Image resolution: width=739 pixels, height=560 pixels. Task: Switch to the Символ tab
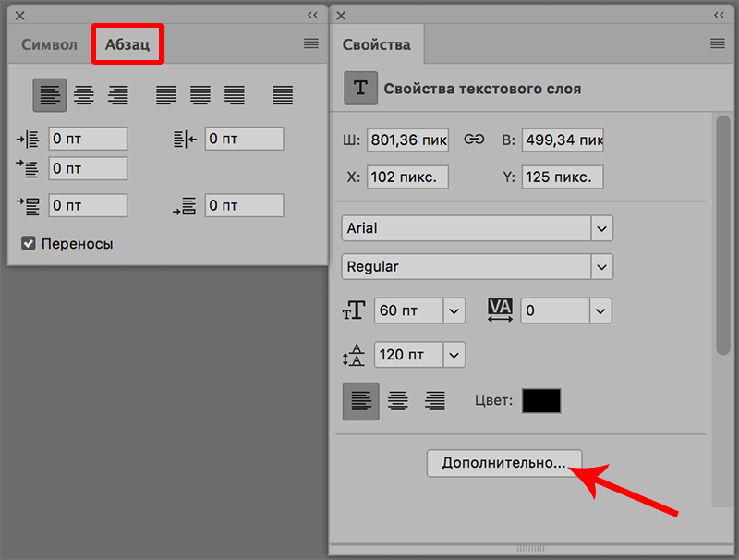tap(49, 44)
